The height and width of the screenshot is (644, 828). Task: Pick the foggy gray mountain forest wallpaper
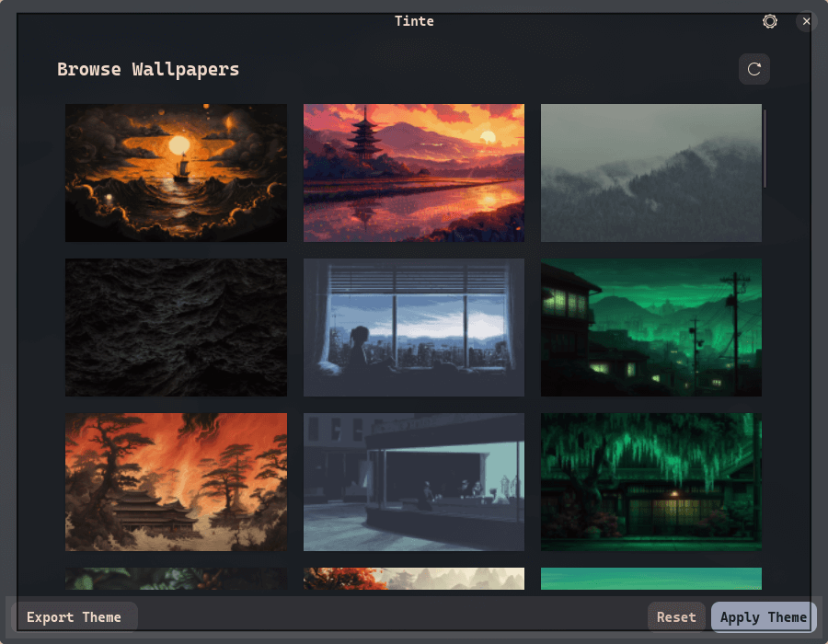click(x=650, y=173)
